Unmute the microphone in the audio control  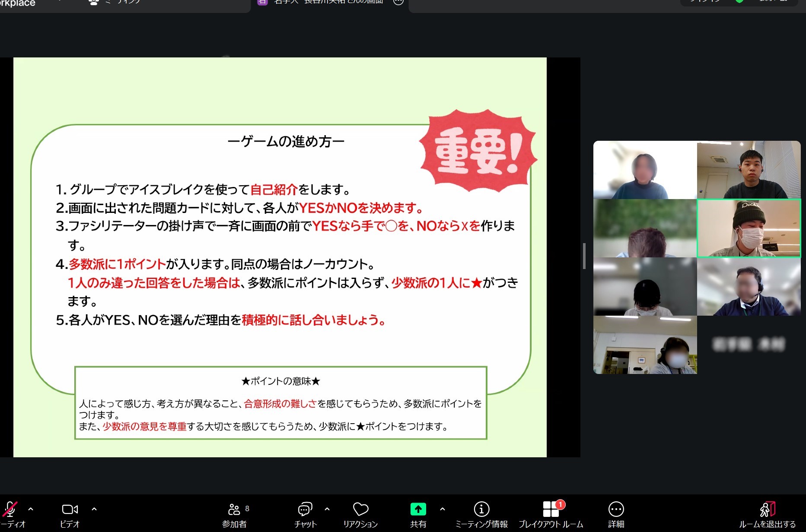(10, 510)
